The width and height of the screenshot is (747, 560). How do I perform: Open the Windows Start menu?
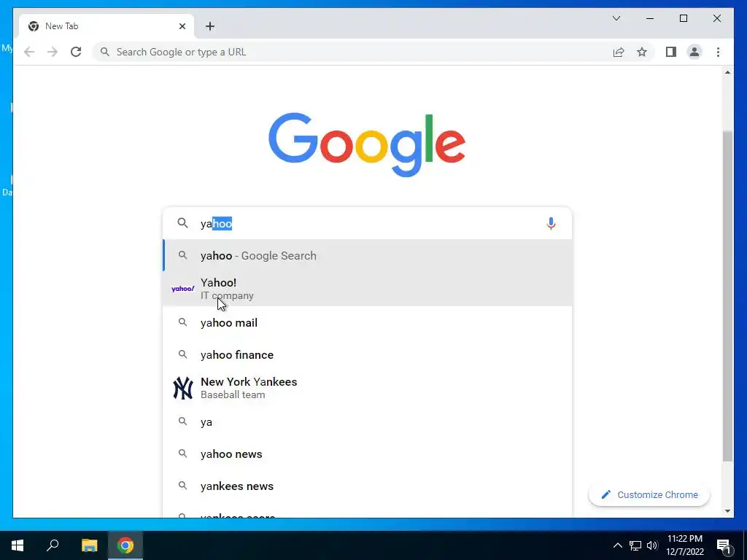click(x=18, y=545)
